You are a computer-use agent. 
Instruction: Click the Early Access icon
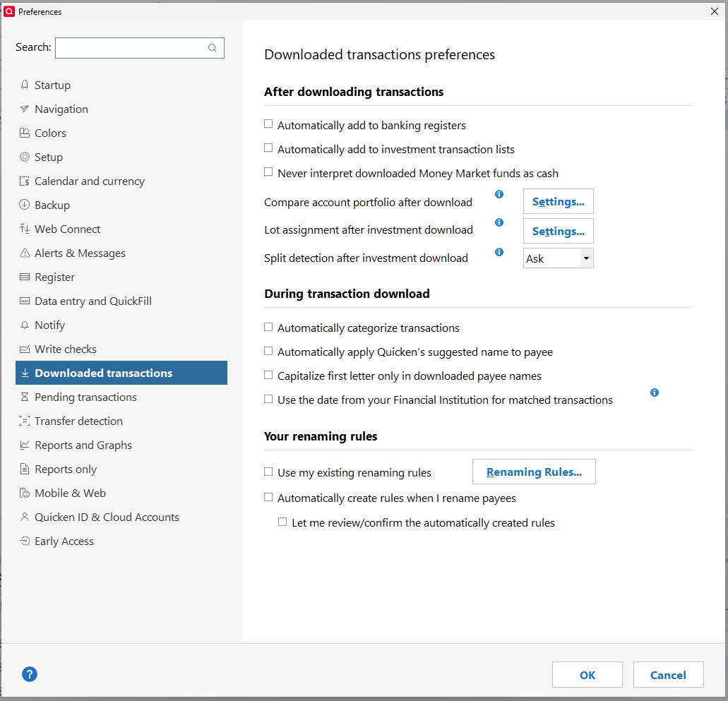pyautogui.click(x=25, y=541)
